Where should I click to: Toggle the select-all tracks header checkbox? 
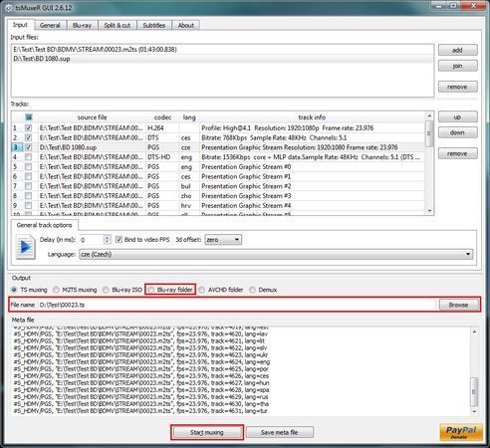pyautogui.click(x=29, y=116)
